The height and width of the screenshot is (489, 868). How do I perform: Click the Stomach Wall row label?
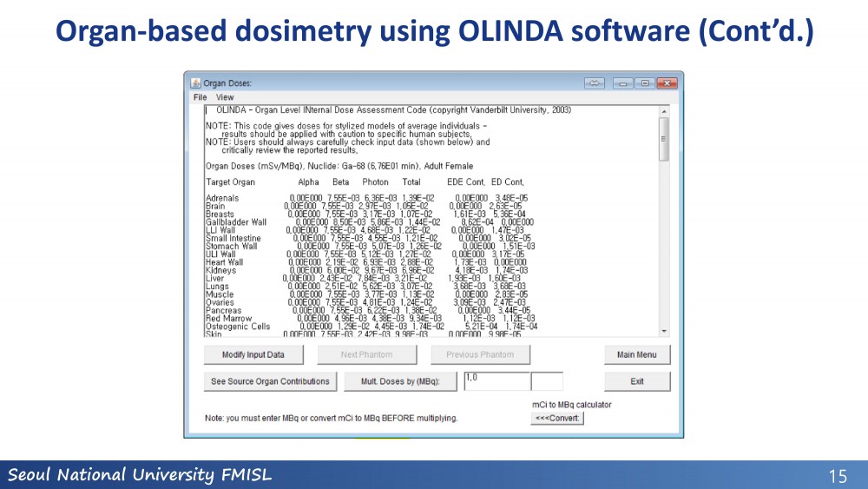tap(232, 246)
